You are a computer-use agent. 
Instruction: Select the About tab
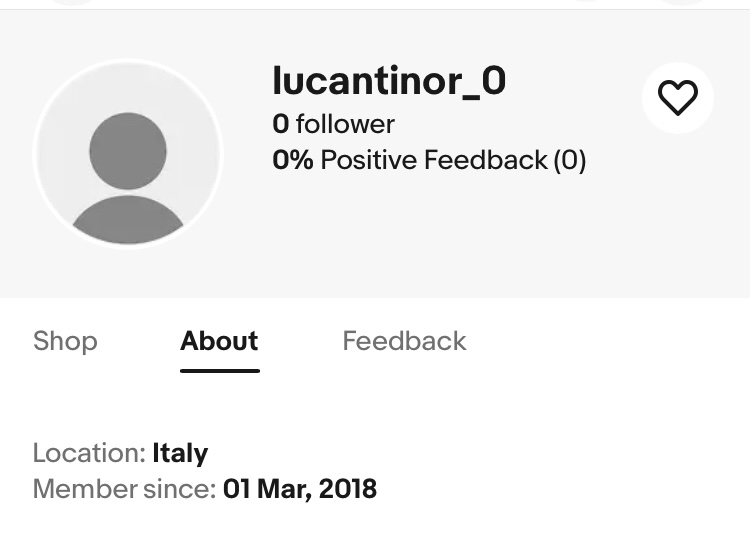(x=219, y=341)
